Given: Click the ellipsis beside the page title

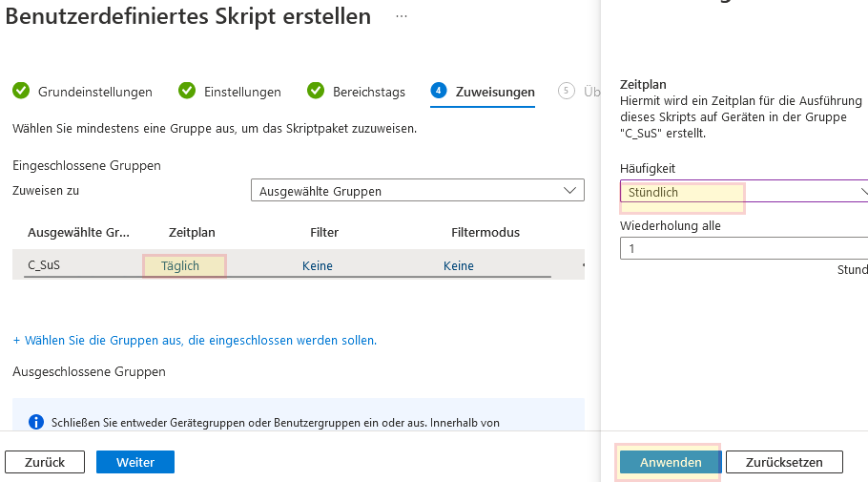Looking at the screenshot, I should tap(402, 16).
